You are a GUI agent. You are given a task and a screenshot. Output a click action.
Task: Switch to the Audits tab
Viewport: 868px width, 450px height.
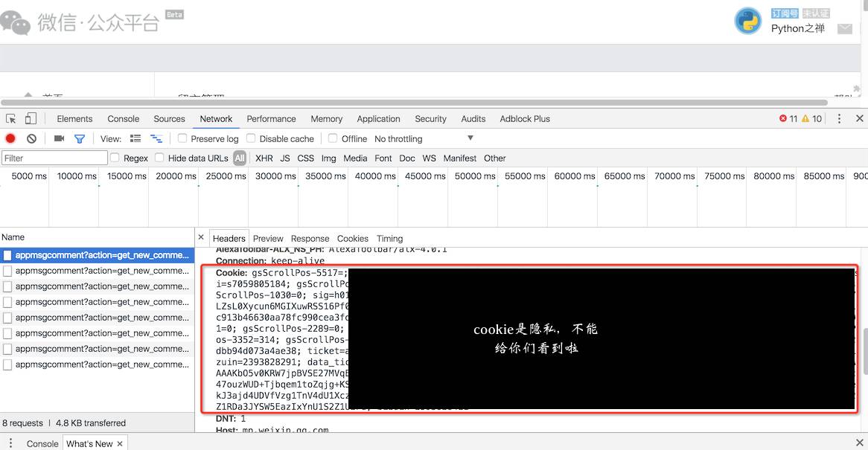tap(473, 119)
